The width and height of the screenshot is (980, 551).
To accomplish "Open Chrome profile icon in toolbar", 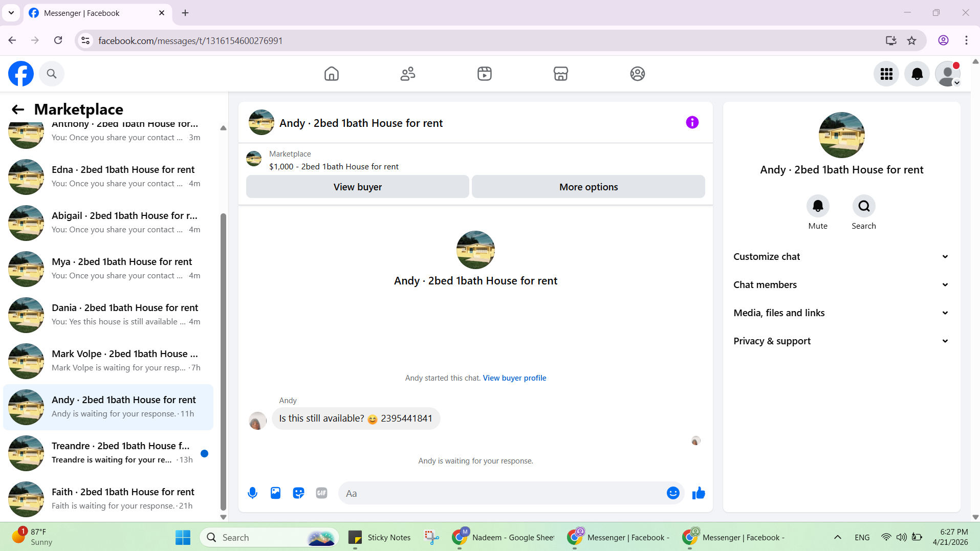I will click(943, 40).
